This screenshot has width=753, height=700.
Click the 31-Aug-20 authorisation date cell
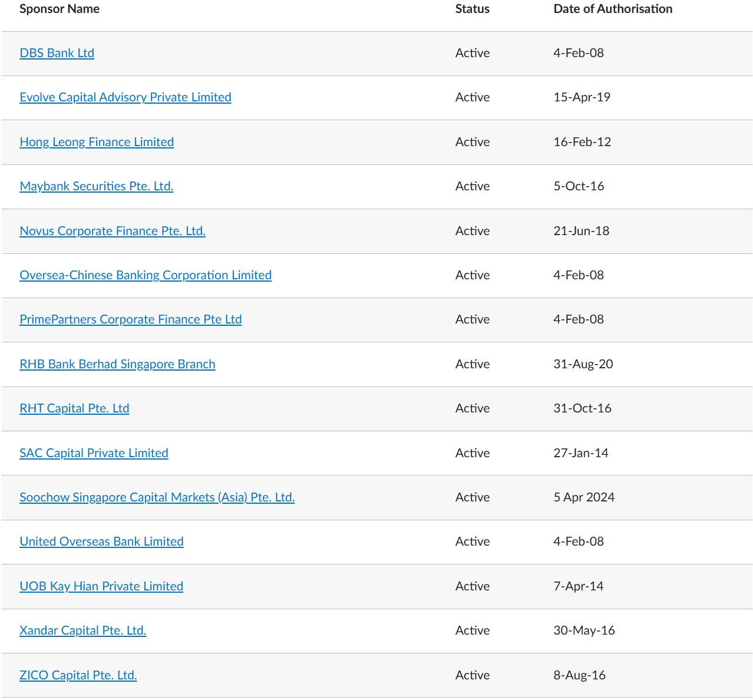tap(583, 364)
